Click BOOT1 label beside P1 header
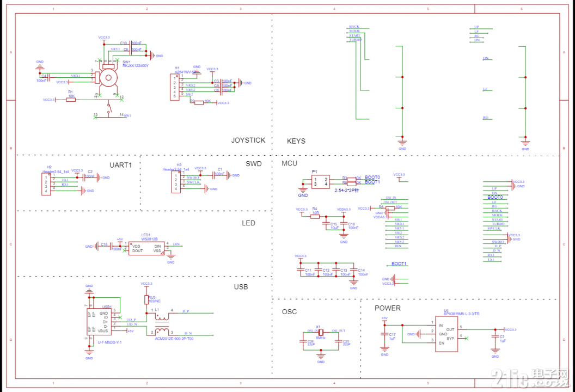The height and width of the screenshot is (392, 575). (x=372, y=182)
